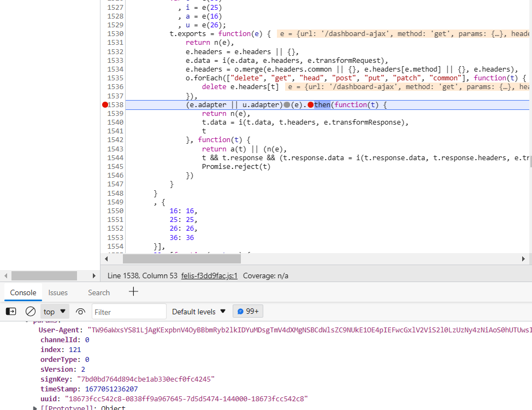Switch to the Search tab
The width and height of the screenshot is (532, 410).
point(99,292)
